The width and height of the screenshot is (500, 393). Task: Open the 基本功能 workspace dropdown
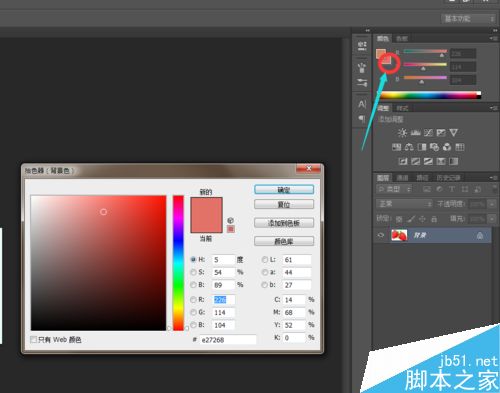(469, 19)
